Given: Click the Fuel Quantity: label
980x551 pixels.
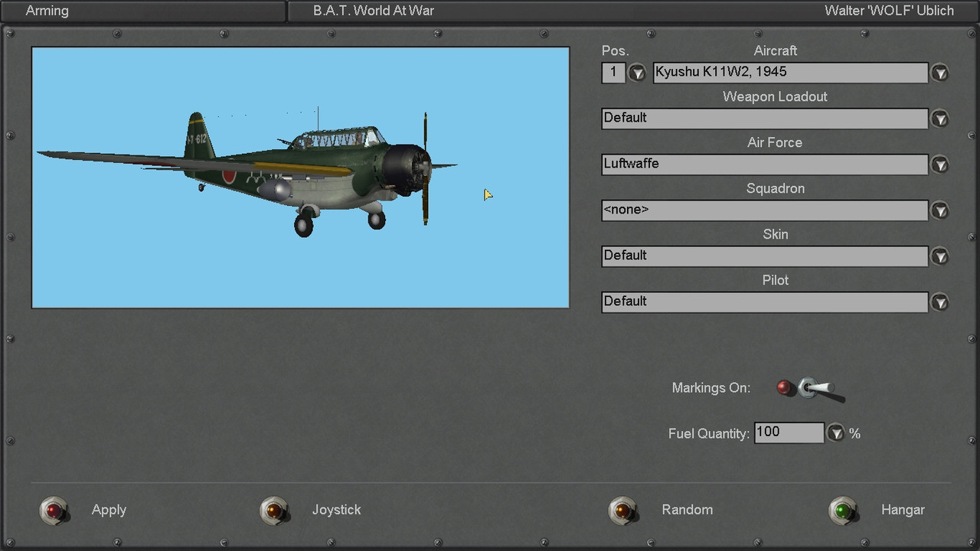Looking at the screenshot, I should point(708,434).
